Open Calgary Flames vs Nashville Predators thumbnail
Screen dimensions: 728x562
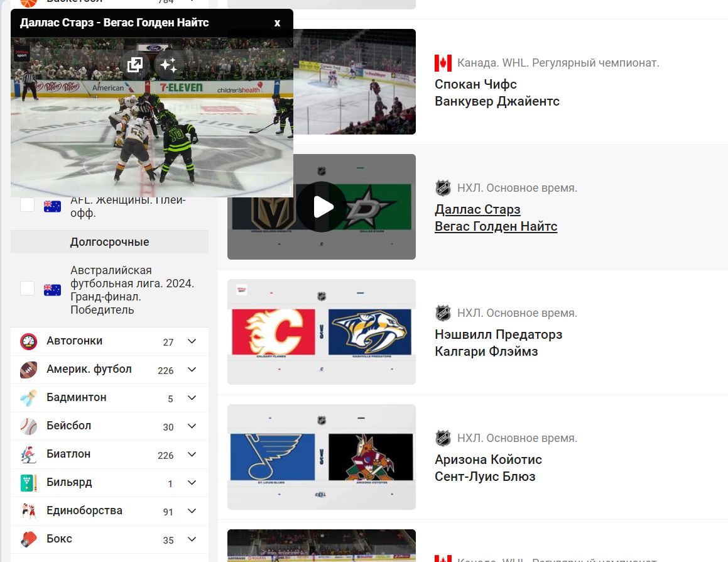click(x=321, y=332)
